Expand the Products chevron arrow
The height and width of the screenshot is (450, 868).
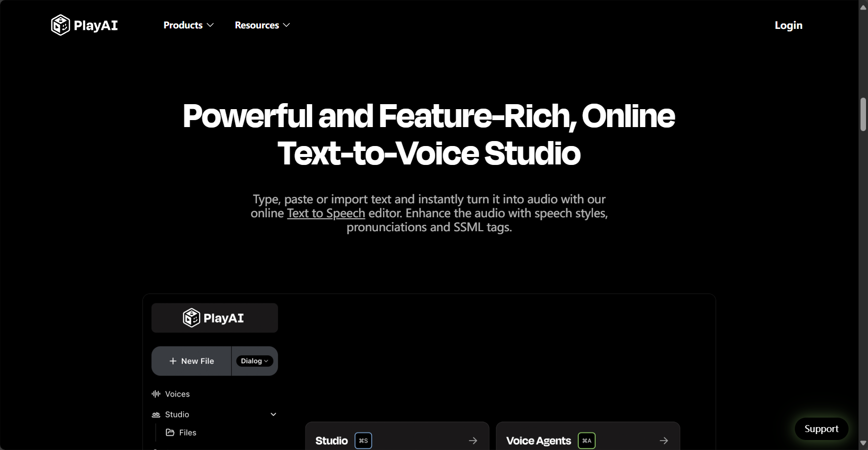(x=210, y=25)
